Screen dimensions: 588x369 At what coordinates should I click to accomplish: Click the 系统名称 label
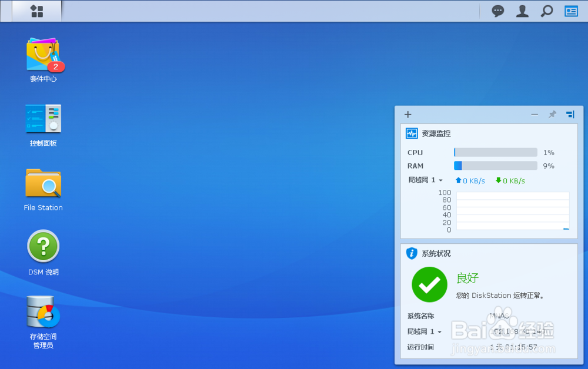pyautogui.click(x=420, y=316)
